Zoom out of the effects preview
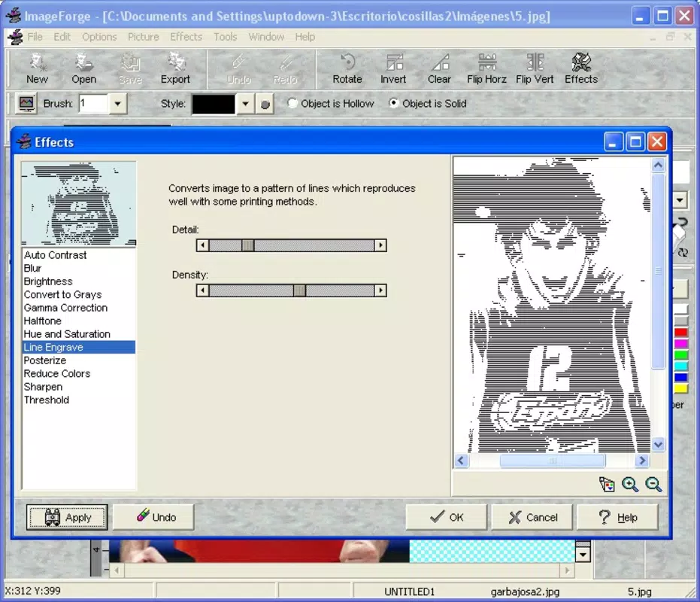This screenshot has height=602, width=700. (653, 485)
